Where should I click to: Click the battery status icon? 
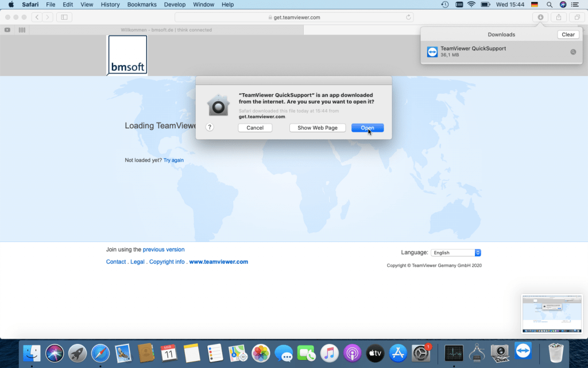[486, 5]
